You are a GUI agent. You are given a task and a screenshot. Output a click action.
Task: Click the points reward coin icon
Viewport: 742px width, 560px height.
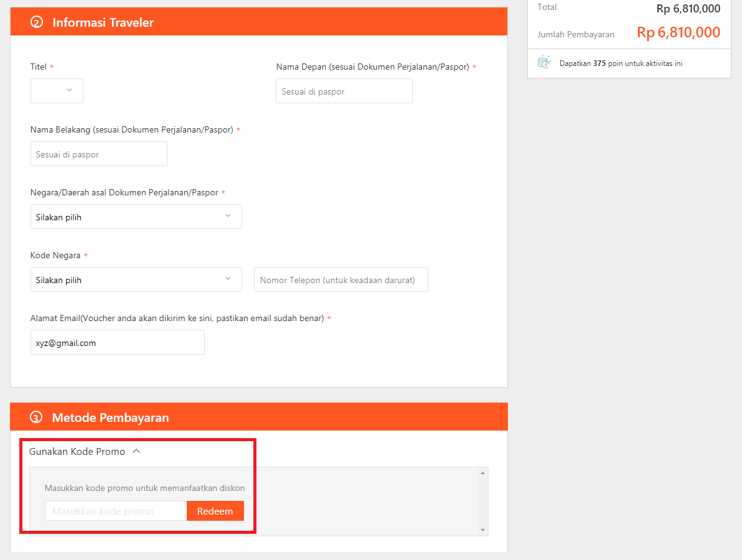point(544,62)
